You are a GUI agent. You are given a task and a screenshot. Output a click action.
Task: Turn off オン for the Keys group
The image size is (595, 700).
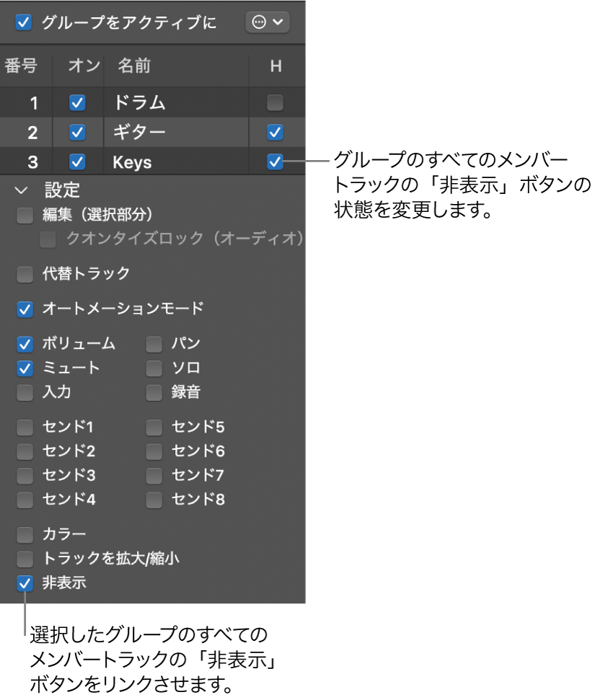coord(78,161)
